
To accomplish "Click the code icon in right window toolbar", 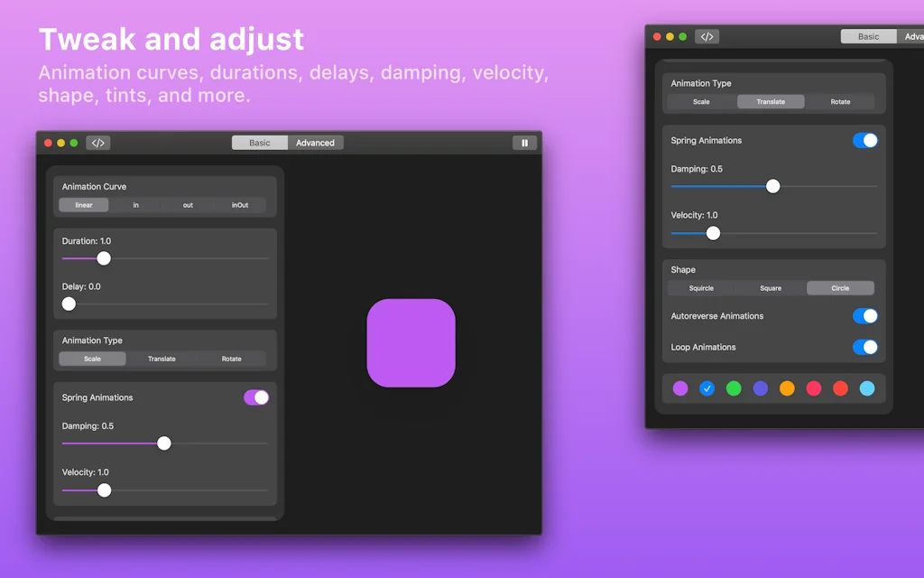I will (707, 37).
